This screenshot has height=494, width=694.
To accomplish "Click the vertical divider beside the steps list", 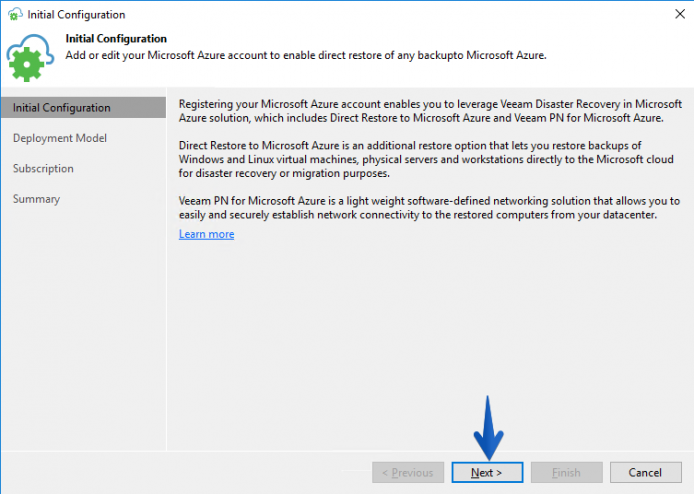I will pos(166,269).
